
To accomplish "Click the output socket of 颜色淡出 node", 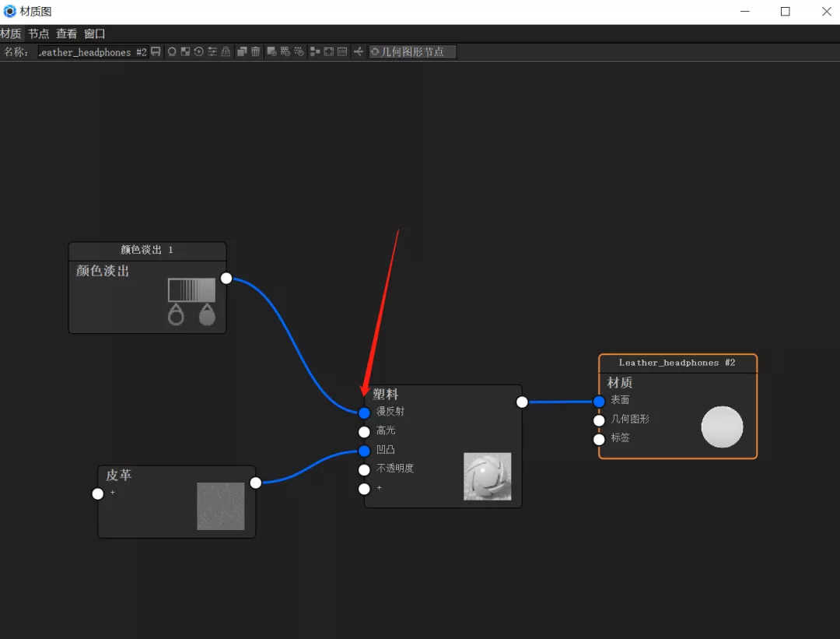I will [x=226, y=278].
